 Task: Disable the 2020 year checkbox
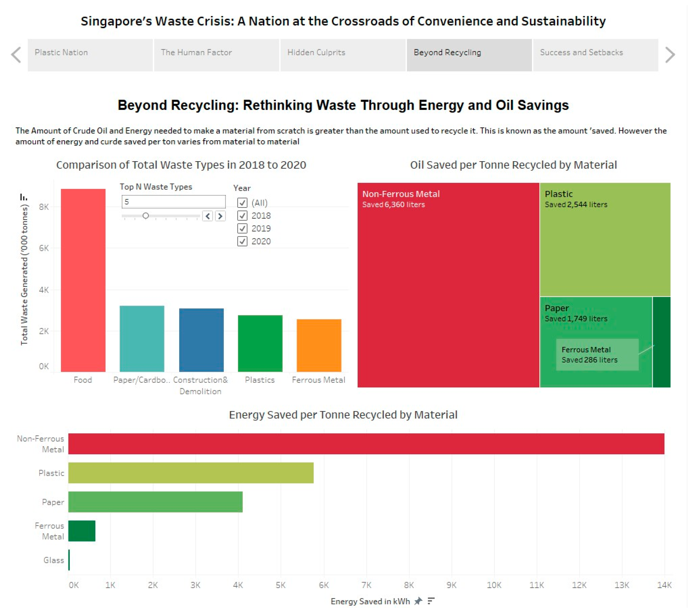pyautogui.click(x=242, y=241)
